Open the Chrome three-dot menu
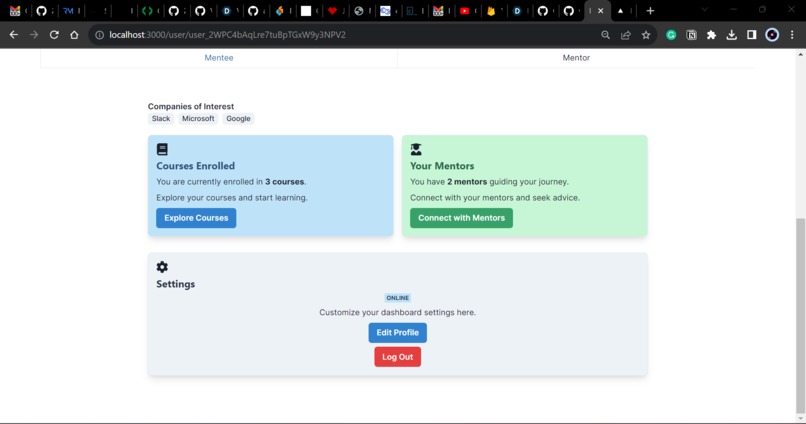This screenshot has width=806, height=424. 792,35
